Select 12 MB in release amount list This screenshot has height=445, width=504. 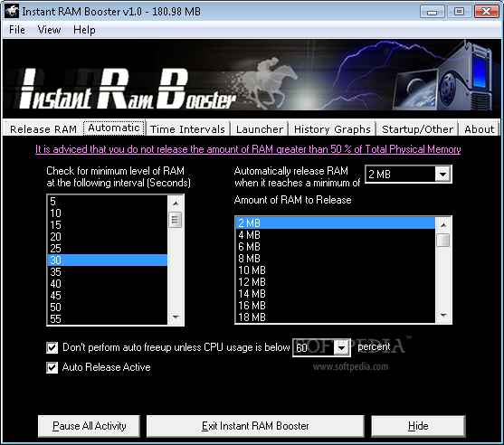[336, 282]
